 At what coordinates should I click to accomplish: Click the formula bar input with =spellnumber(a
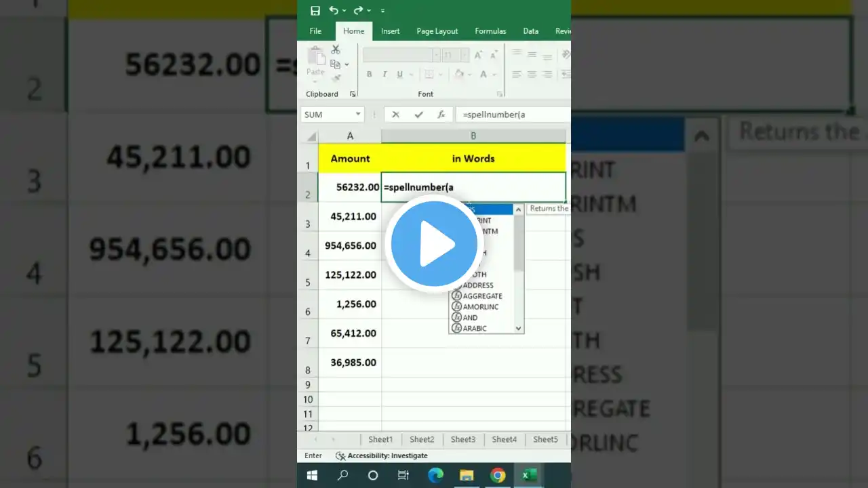513,115
